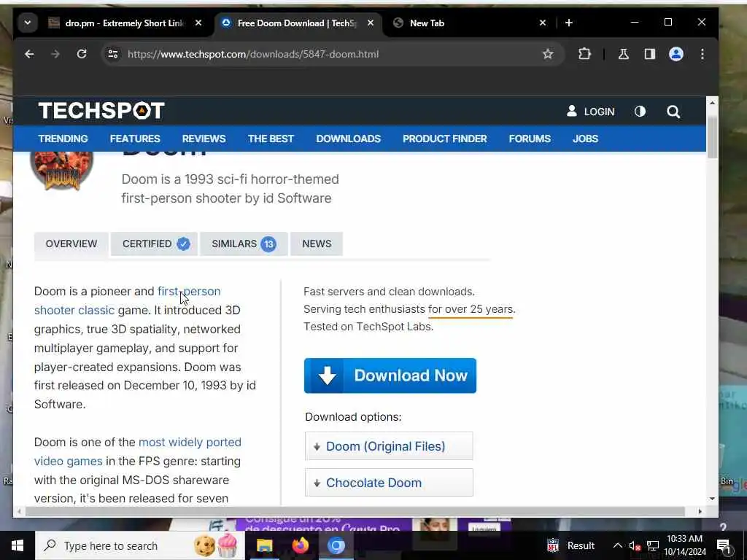747x560 pixels.
Task: Click the taskbar search box
Action: (x=140, y=545)
